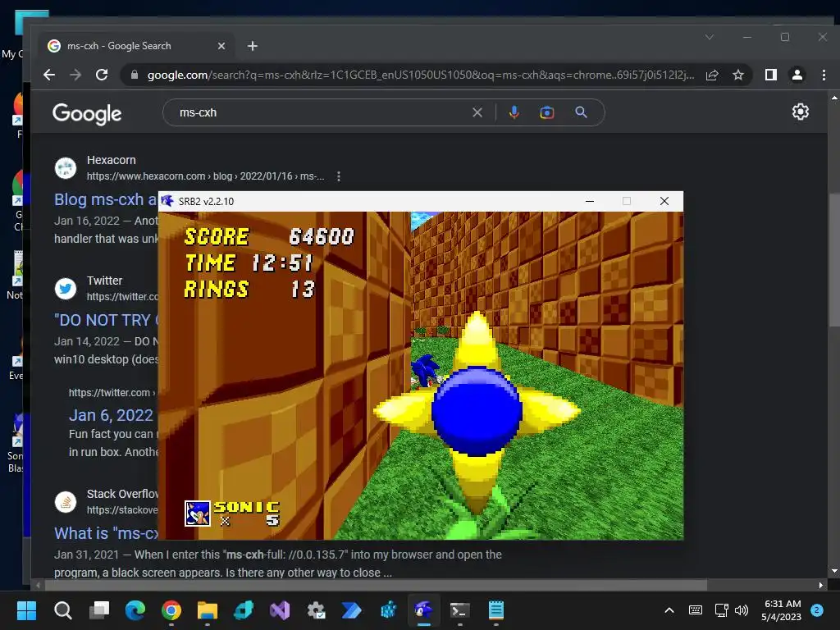Reload the Google search page
The height and width of the screenshot is (630, 840).
pyautogui.click(x=102, y=75)
